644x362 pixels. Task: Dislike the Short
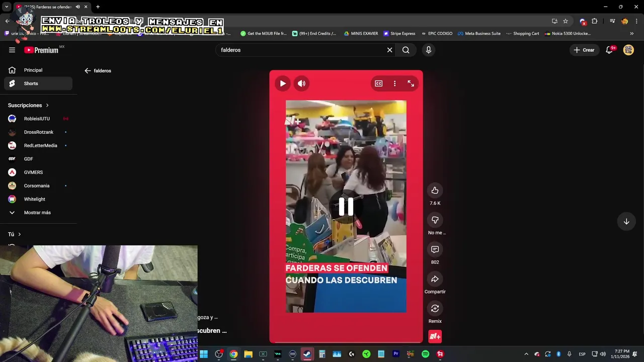tap(435, 220)
